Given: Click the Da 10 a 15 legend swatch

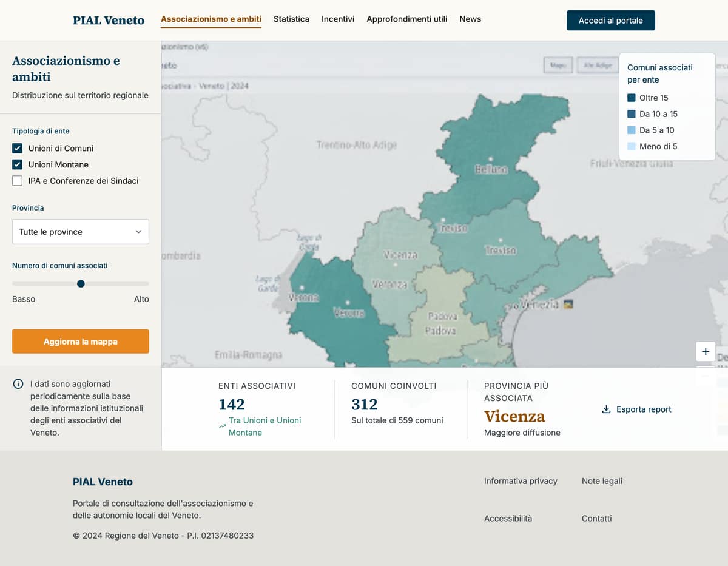Looking at the screenshot, I should click(632, 114).
